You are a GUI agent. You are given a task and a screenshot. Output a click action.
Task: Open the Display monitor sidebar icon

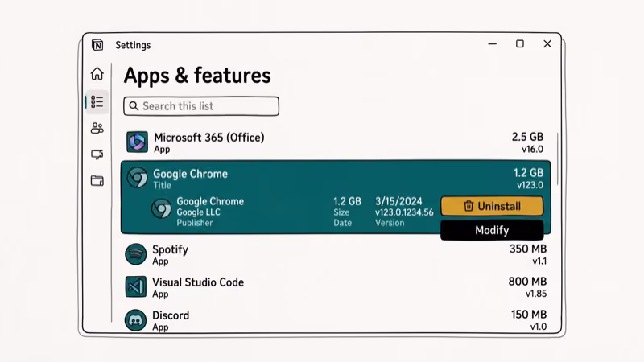(97, 154)
